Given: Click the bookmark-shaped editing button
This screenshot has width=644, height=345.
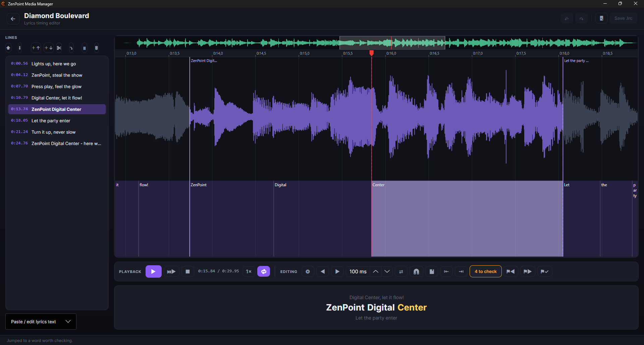Looking at the screenshot, I should 432,271.
